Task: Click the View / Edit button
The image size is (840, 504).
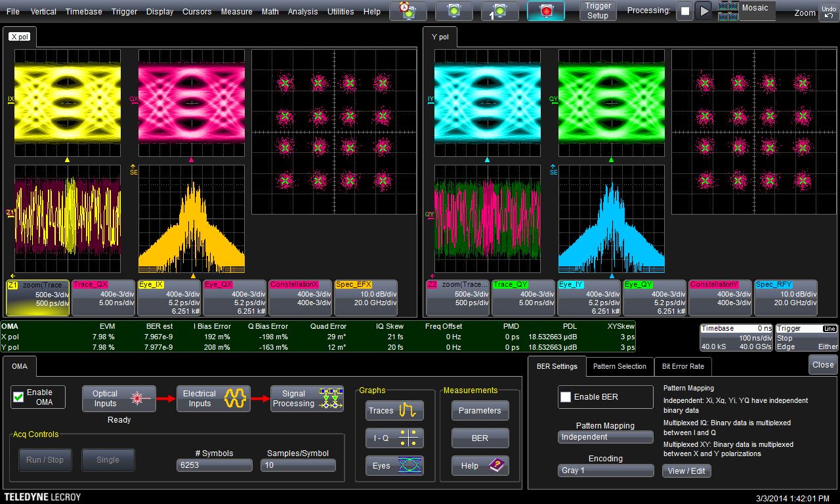Action: (686, 471)
